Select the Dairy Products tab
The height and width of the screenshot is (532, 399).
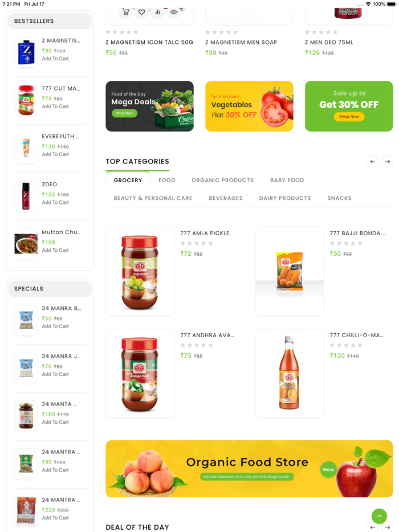tap(285, 198)
